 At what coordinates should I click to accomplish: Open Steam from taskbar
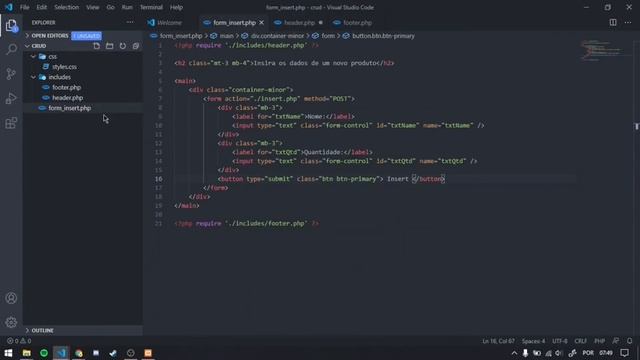click(x=113, y=353)
